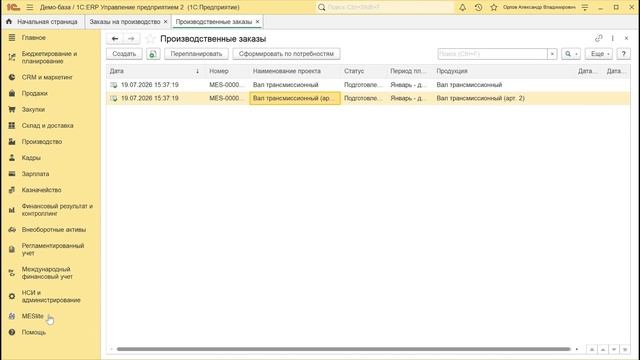The image size is (640, 360).
Task: Click the help question mark button
Action: [x=623, y=54]
